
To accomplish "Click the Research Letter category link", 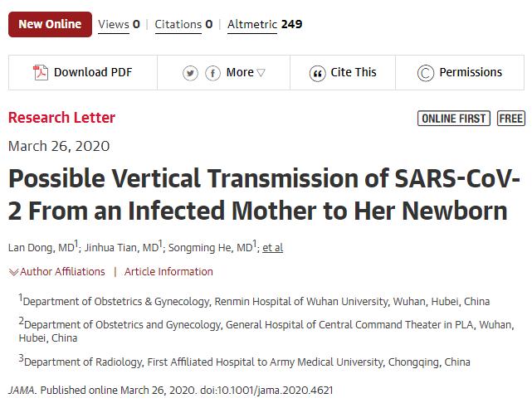I will pos(61,118).
